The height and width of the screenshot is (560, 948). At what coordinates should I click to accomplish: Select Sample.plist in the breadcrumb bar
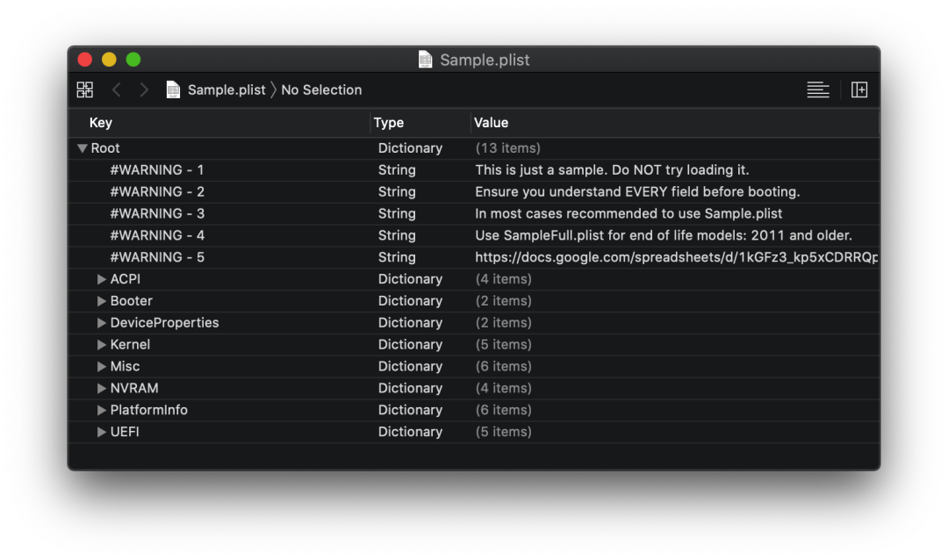[226, 90]
